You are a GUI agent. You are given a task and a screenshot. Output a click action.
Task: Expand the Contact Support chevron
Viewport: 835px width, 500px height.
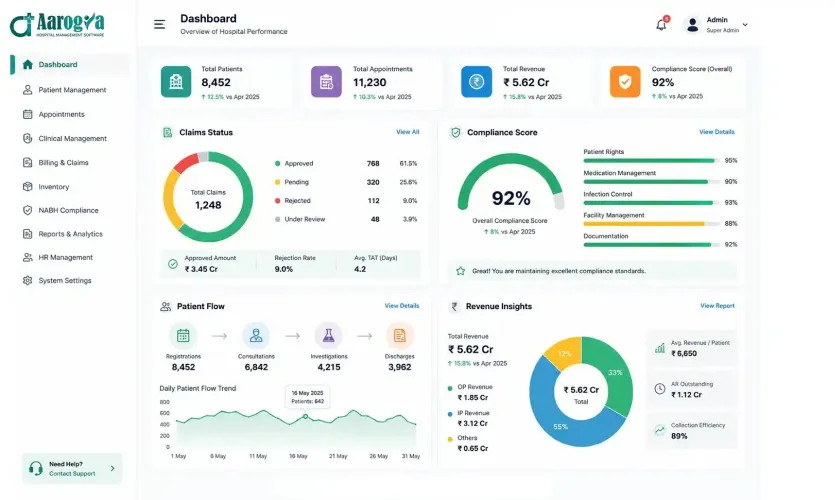tap(112, 469)
